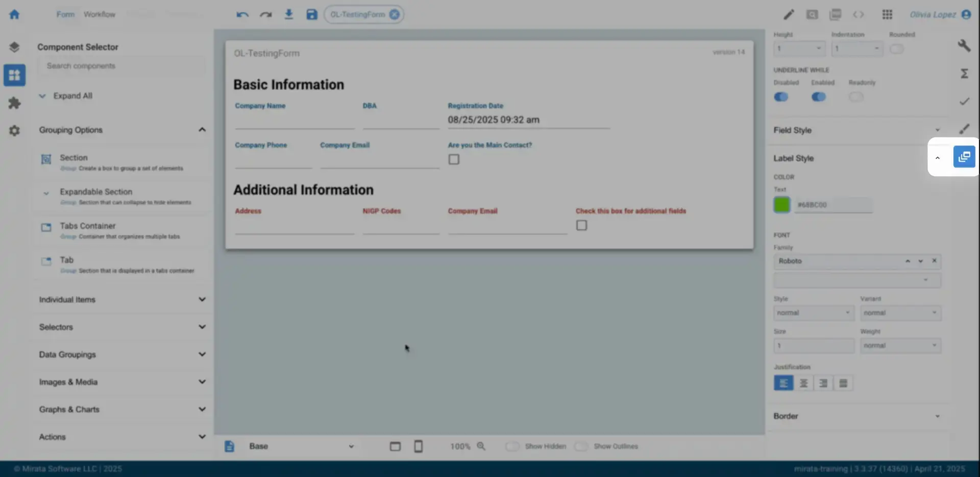980x477 pixels.
Task: Open the Form menu item
Action: (x=65, y=14)
